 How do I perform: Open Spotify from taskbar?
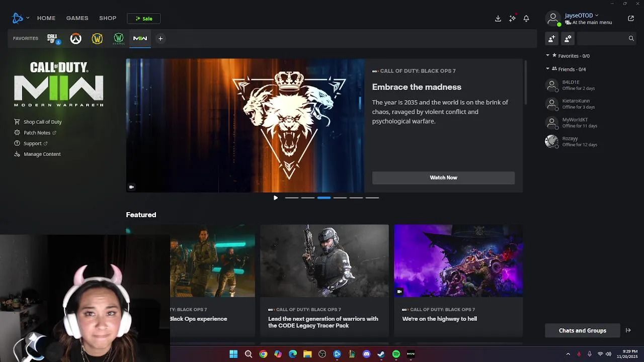tap(396, 354)
